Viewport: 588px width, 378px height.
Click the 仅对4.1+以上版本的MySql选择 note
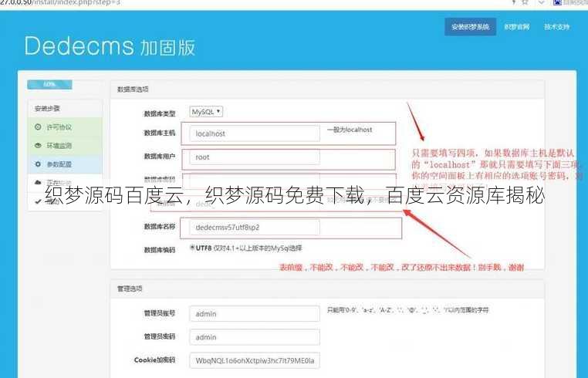click(258, 248)
